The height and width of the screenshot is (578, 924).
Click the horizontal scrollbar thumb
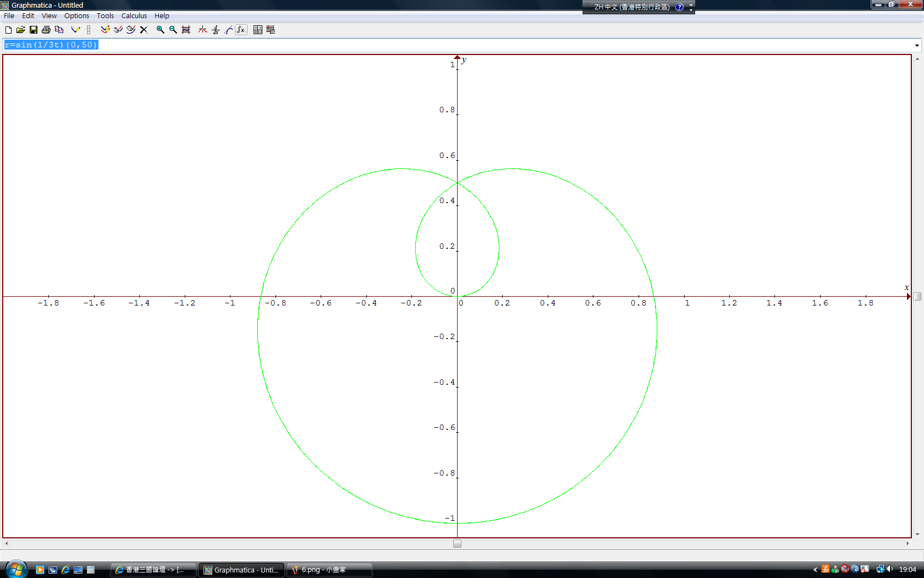click(x=457, y=543)
